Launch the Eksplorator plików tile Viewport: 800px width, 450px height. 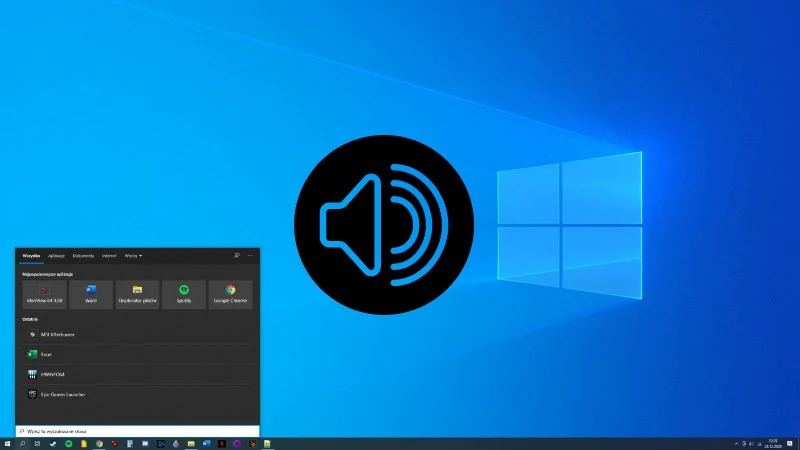click(x=137, y=294)
